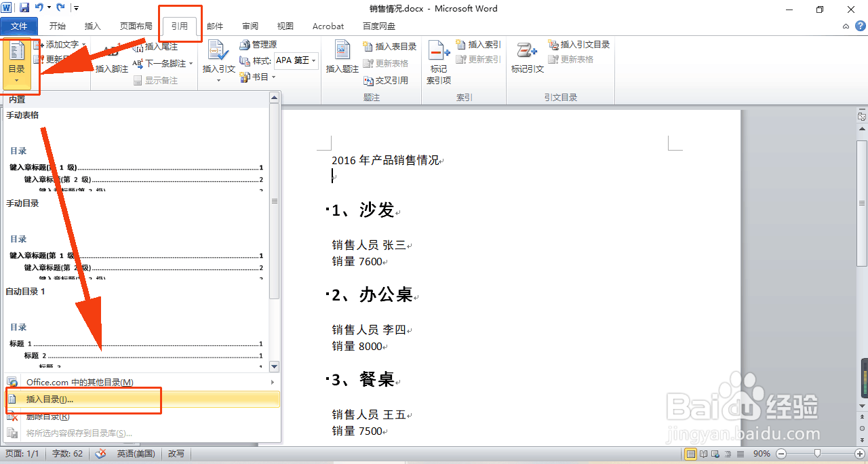Click the title 2016 年产品销售情况
This screenshot has width=868, height=464.
coord(385,161)
